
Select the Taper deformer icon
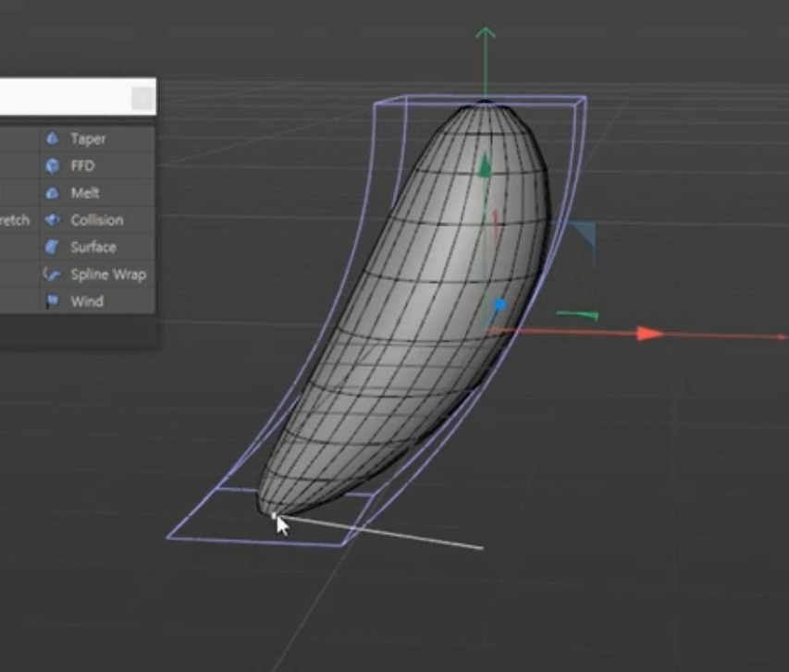coord(52,139)
